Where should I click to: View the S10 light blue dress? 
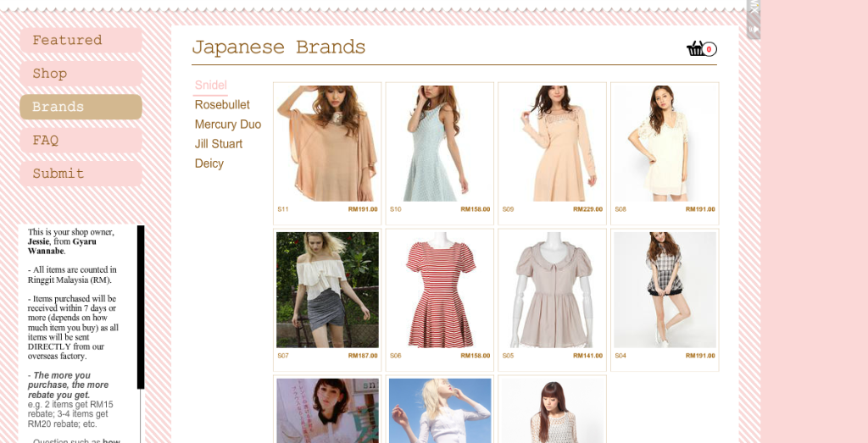coord(439,144)
